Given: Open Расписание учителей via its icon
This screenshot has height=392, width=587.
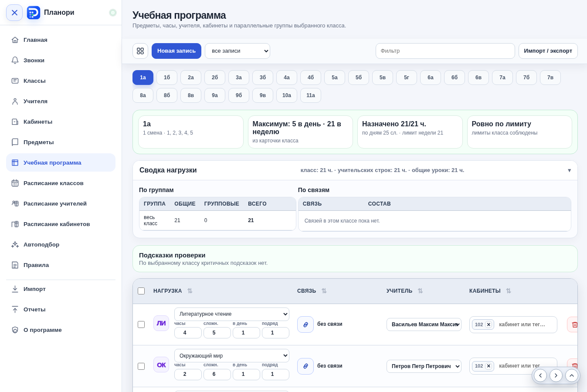Looking at the screenshot, I should (15, 203).
